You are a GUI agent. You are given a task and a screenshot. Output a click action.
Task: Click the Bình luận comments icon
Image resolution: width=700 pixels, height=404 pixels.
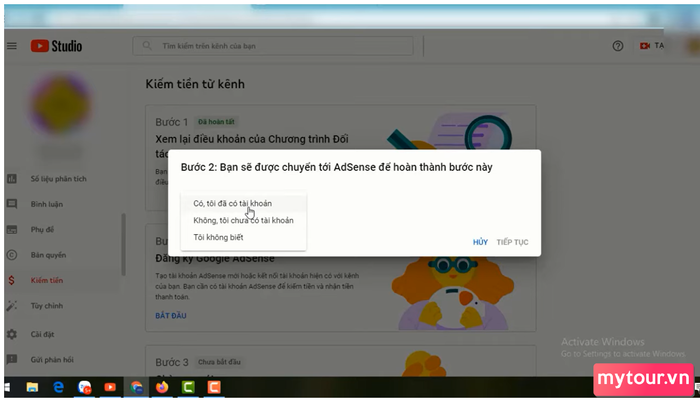(12, 204)
